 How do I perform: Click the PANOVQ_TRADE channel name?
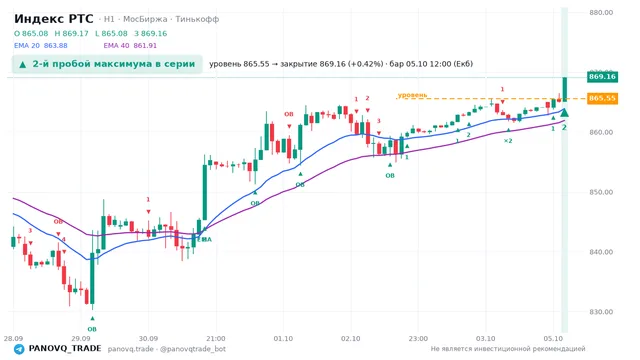pos(65,349)
